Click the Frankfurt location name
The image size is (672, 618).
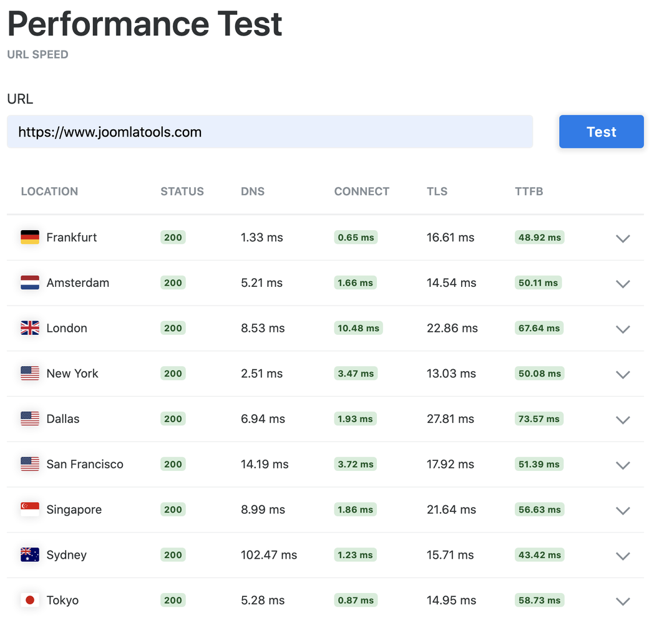pyautogui.click(x=72, y=237)
